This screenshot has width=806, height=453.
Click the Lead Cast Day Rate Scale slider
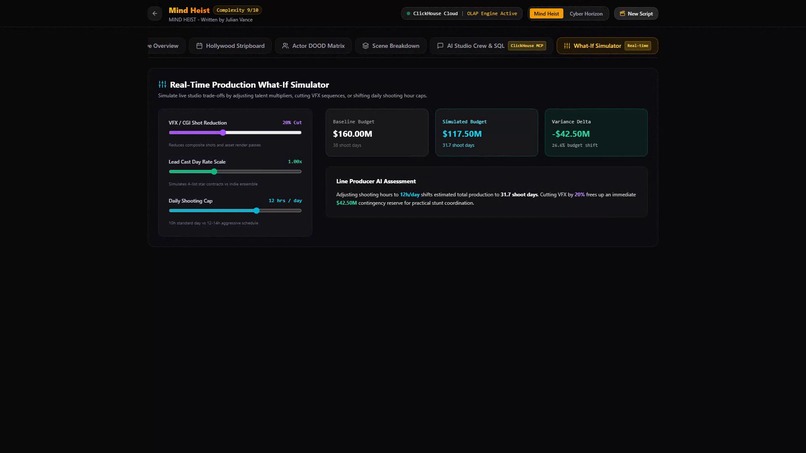pyautogui.click(x=235, y=172)
